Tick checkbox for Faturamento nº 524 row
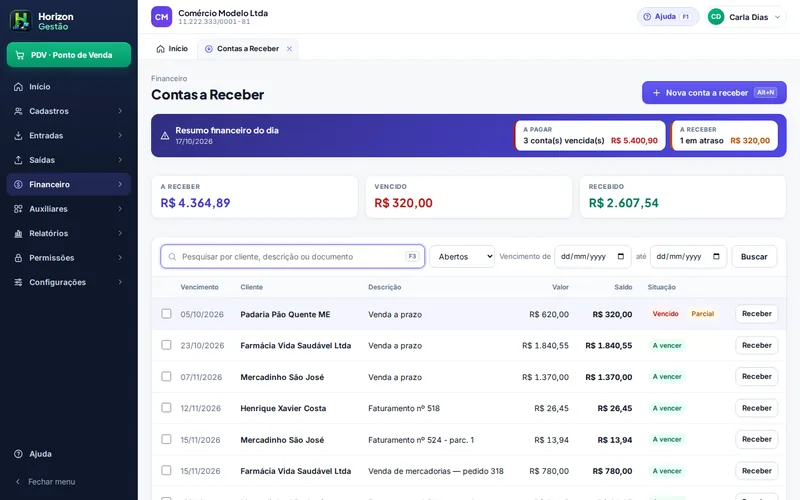 (166, 439)
